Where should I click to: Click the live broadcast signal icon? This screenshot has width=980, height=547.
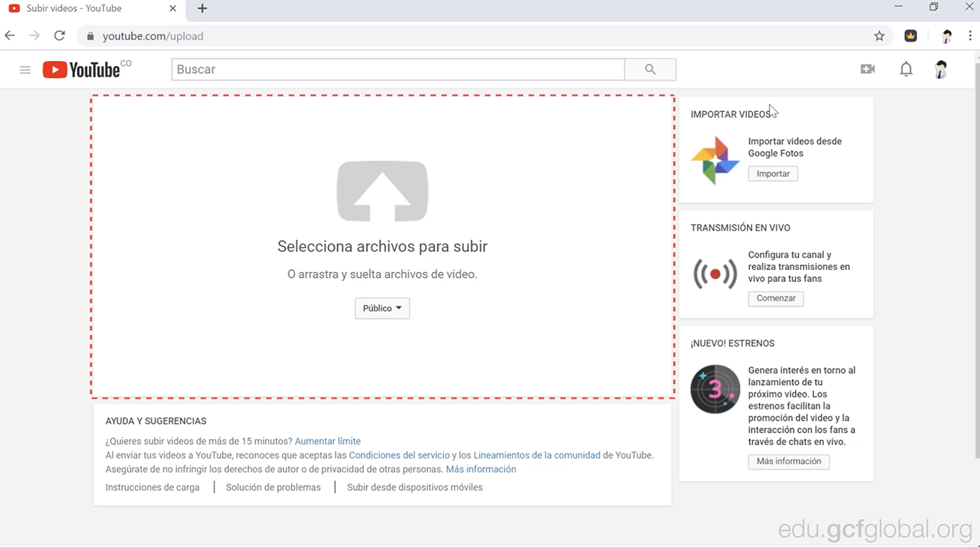715,273
